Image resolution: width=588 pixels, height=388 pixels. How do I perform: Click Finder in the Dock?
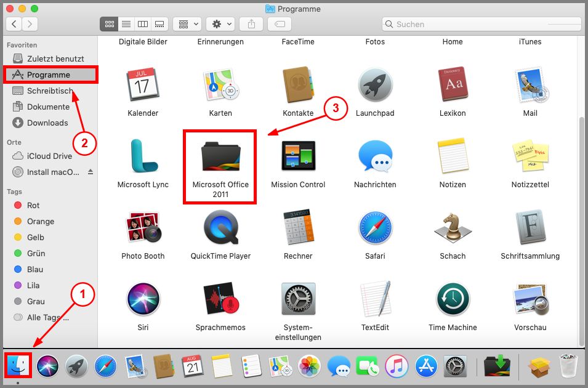pyautogui.click(x=18, y=365)
